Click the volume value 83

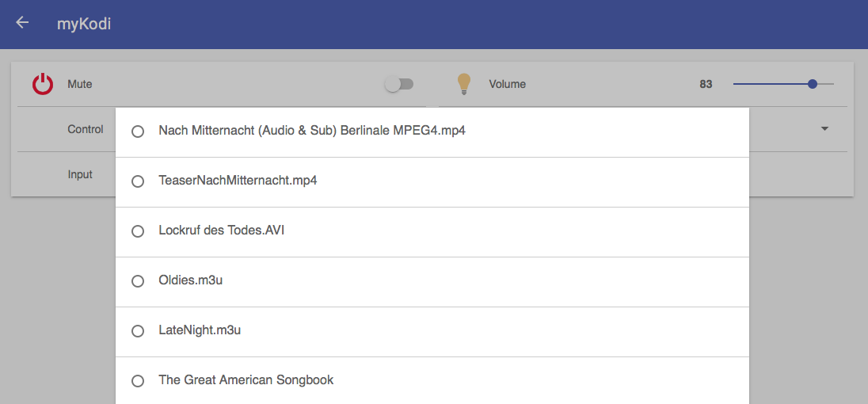tap(706, 84)
